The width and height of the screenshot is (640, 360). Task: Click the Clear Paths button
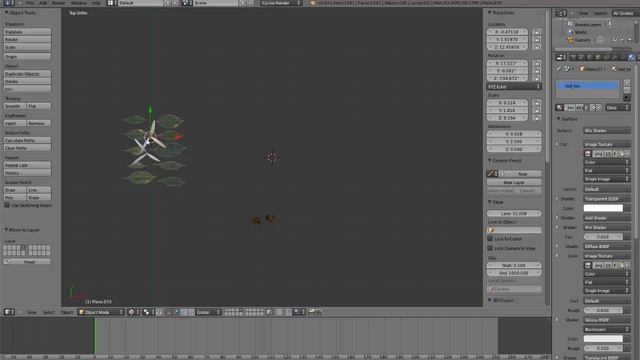(27, 148)
